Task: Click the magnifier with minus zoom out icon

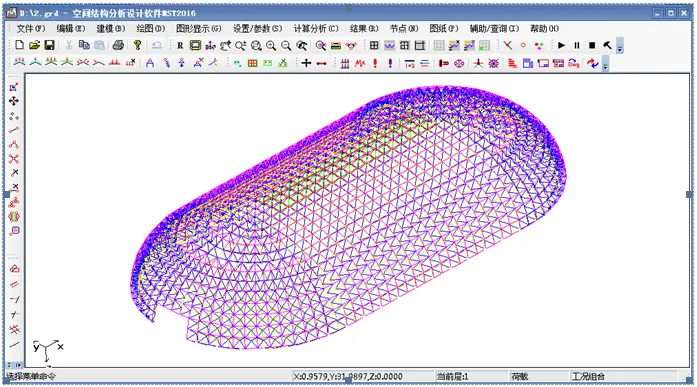Action: [x=286, y=45]
